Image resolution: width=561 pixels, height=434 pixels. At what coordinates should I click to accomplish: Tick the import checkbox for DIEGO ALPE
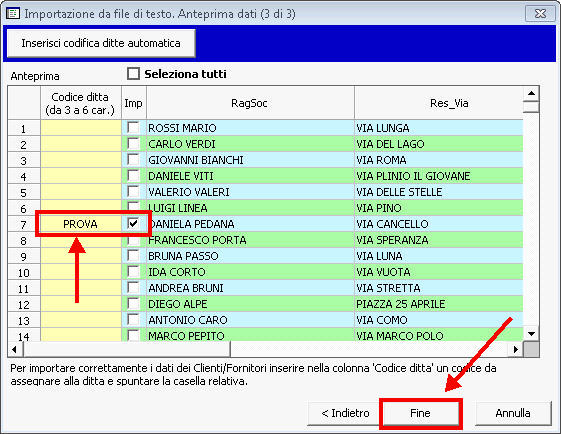133,304
